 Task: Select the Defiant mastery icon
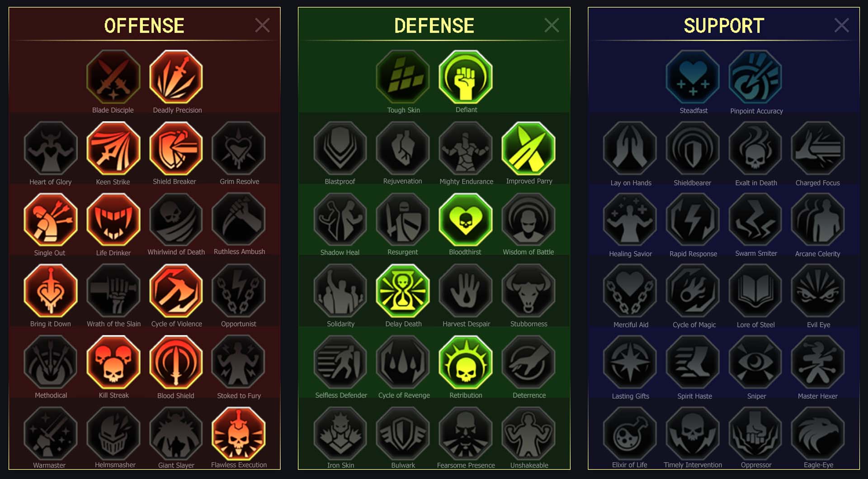466,77
